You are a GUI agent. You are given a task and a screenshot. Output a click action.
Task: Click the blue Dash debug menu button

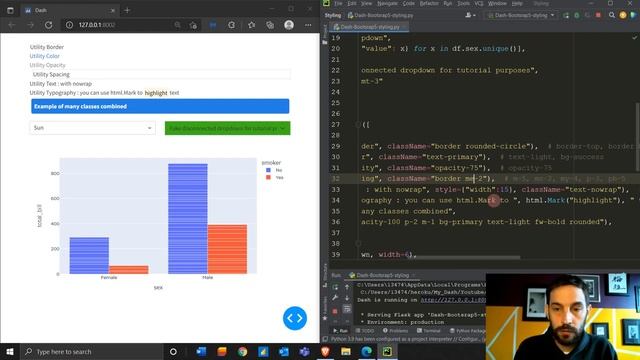(295, 318)
